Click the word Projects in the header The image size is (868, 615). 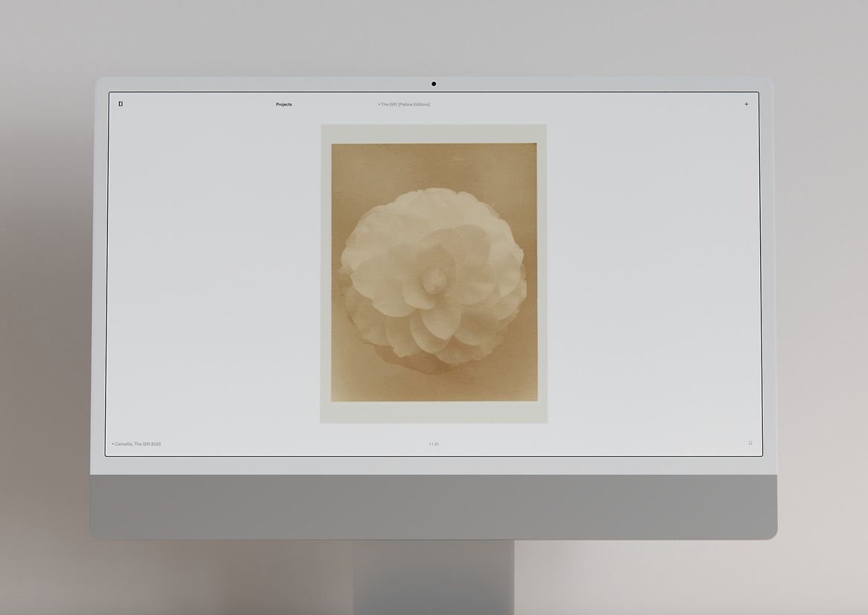click(284, 104)
